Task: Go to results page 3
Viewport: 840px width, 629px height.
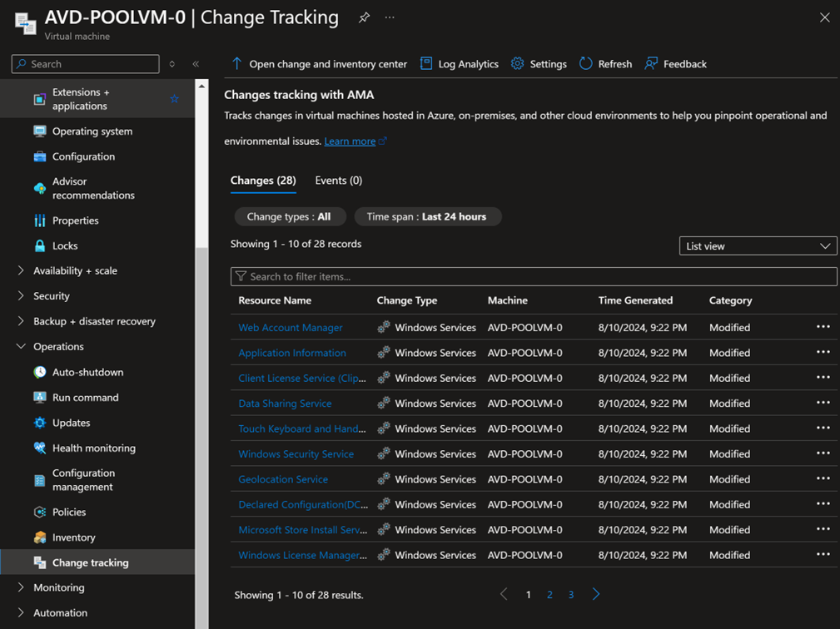Action: click(x=571, y=594)
